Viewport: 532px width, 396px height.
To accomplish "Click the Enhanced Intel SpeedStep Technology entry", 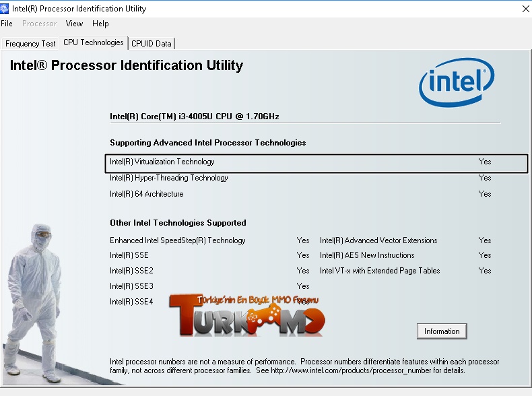I will tap(178, 240).
